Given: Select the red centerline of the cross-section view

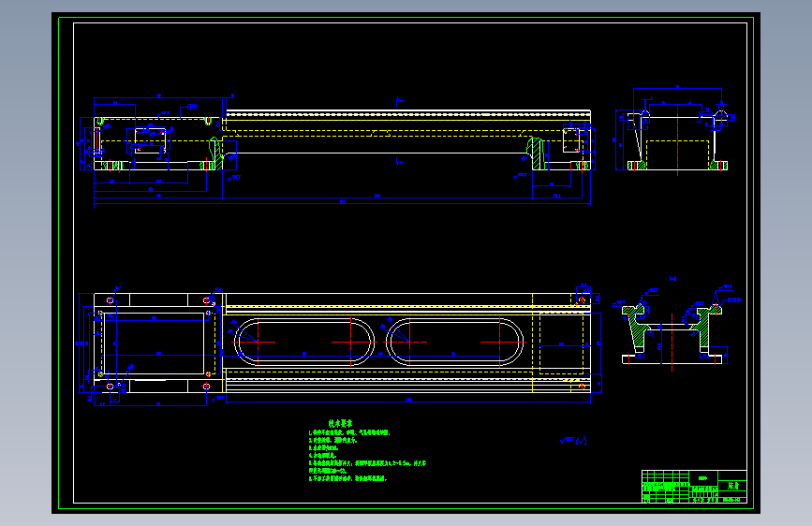Looking at the screenshot, I should (672, 343).
